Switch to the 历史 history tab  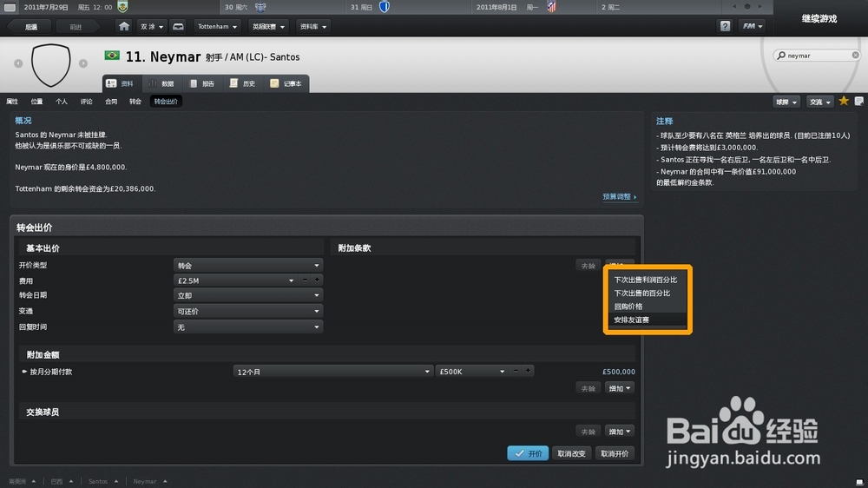tap(243, 83)
